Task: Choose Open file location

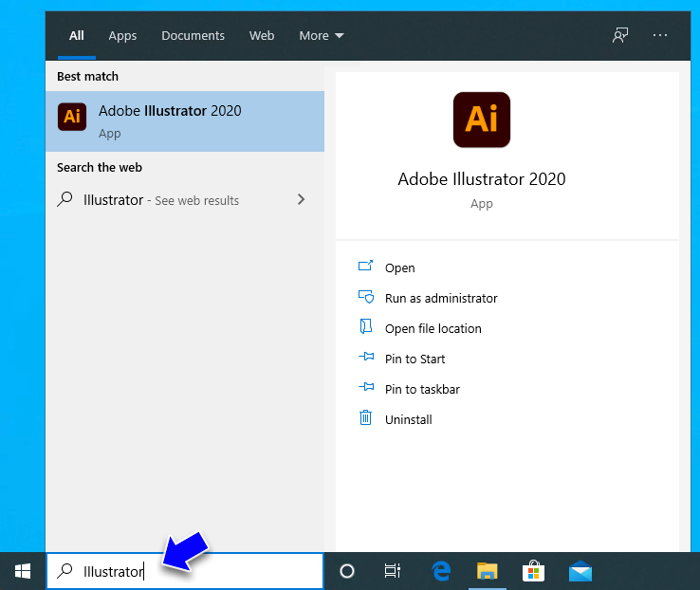Action: [433, 328]
